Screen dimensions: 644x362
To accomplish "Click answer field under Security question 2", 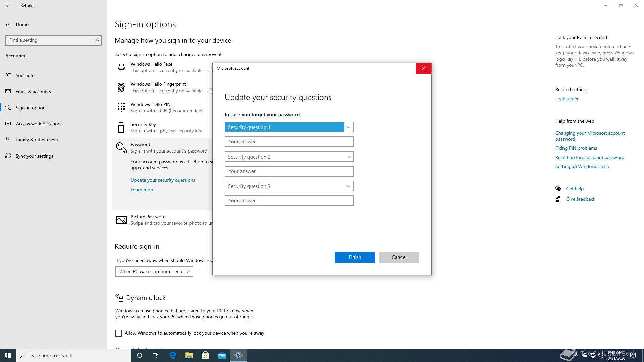I will (x=289, y=171).
